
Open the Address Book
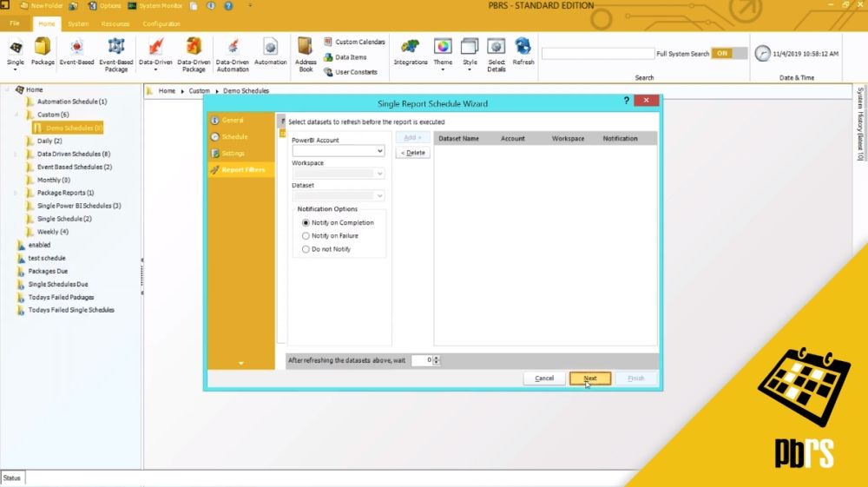[x=306, y=55]
